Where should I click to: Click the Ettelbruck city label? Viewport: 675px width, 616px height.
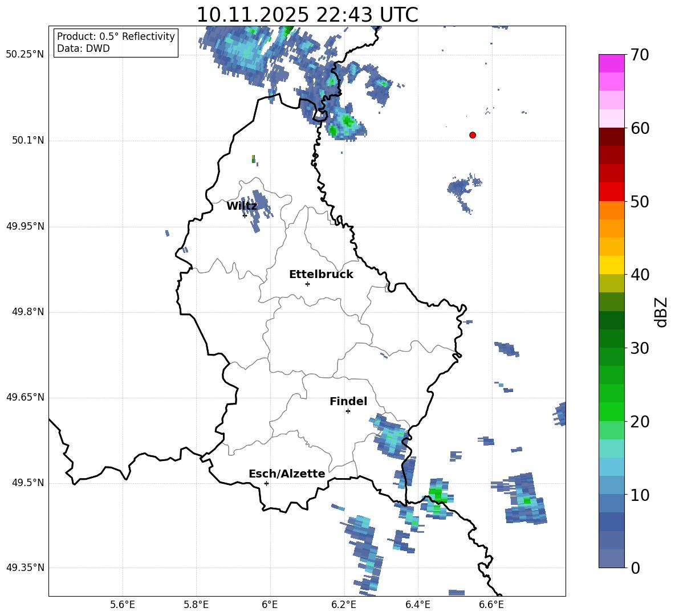point(321,275)
